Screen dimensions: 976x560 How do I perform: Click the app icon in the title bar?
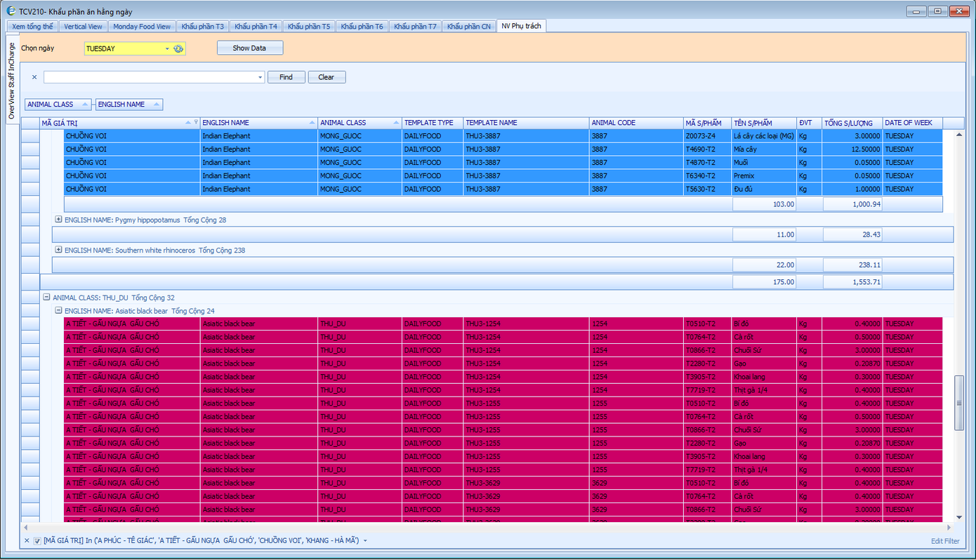[11, 11]
